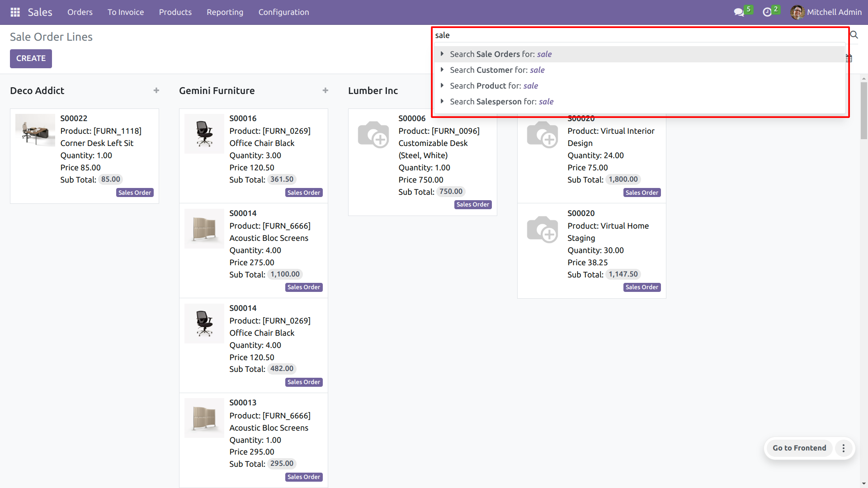The width and height of the screenshot is (868, 488).
Task: Click into the search input field
Action: click(x=633, y=35)
